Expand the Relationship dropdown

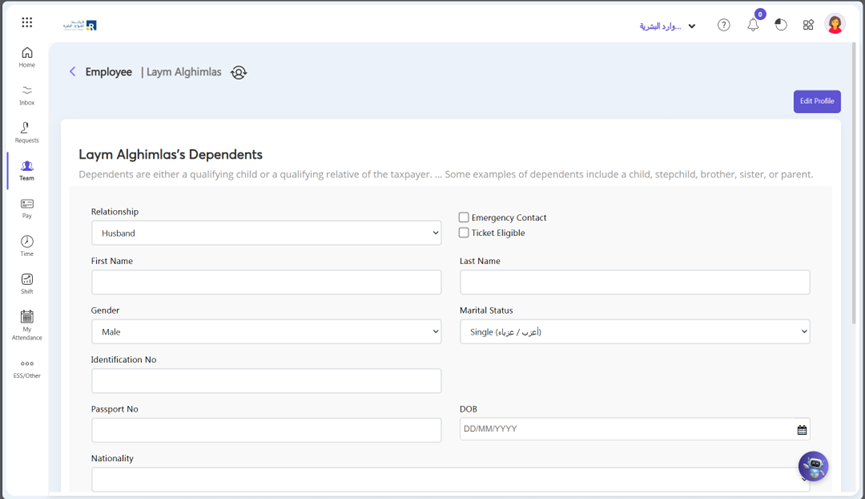point(266,233)
